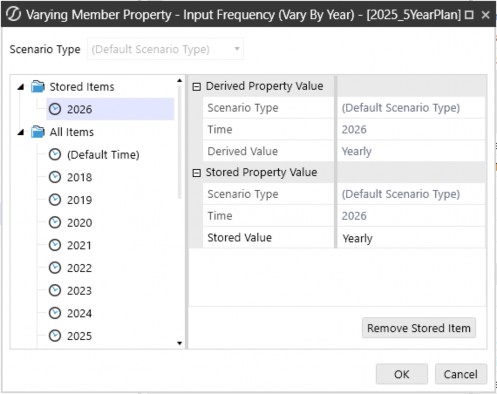Screen dimensions: 497x394
Task: Click the Derived Property Value header
Action: (264, 86)
